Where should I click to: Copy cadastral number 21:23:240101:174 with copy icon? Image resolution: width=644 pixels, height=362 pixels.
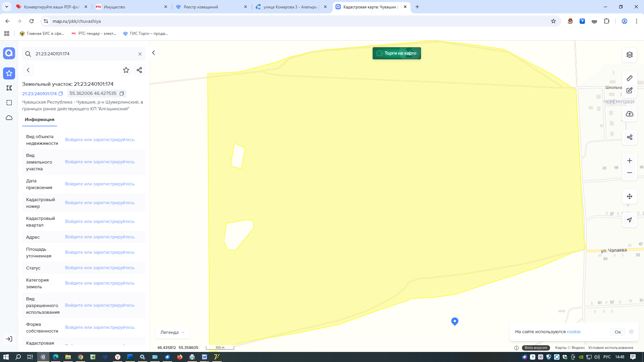[x=61, y=94]
